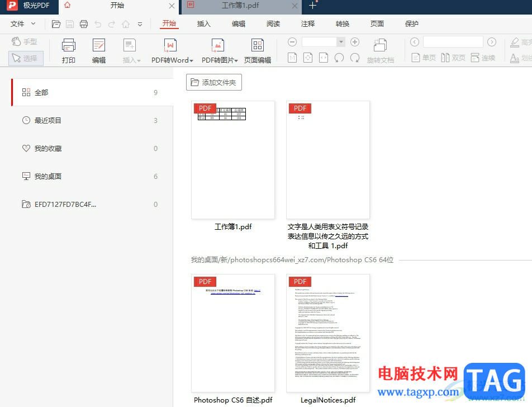Click the 编辑 ribbon button
The image size is (532, 407).
[99, 51]
